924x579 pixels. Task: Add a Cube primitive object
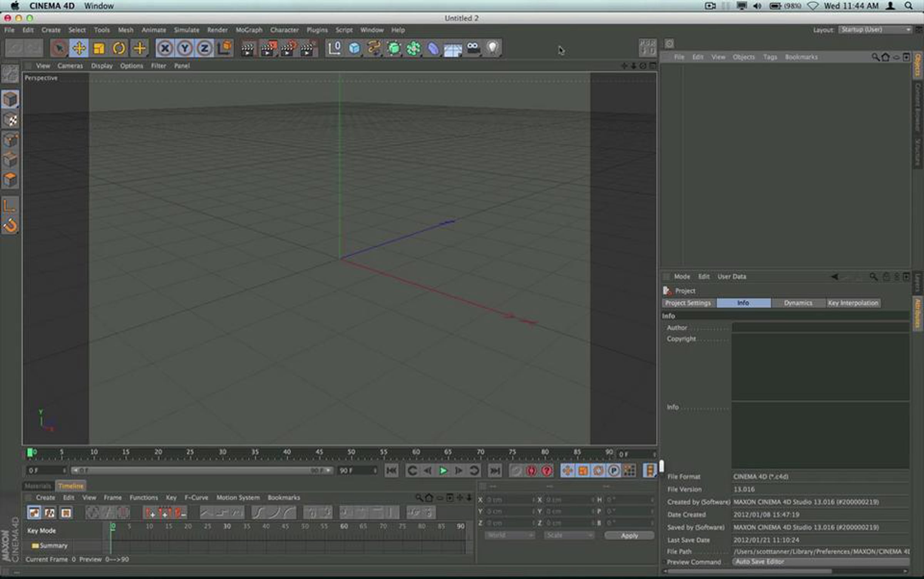point(354,48)
